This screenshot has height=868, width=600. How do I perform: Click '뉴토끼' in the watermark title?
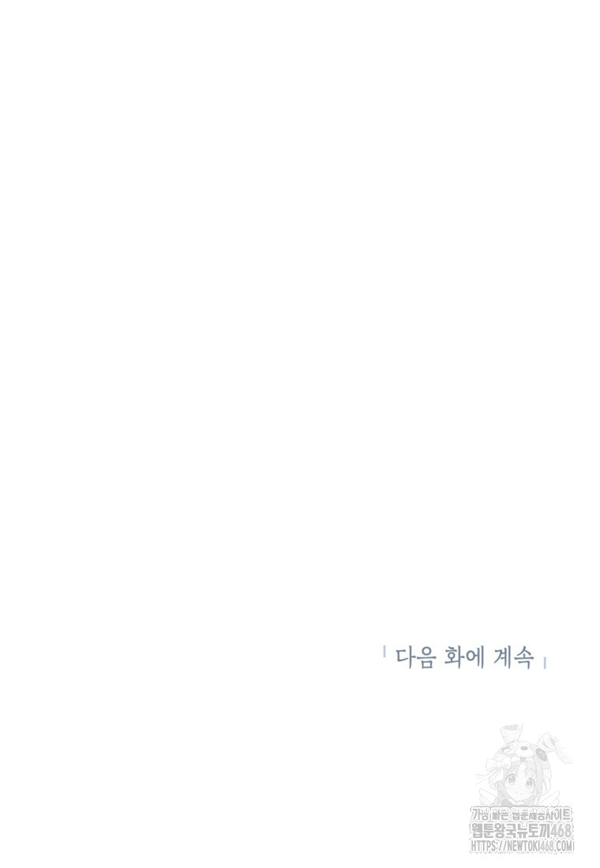point(532,830)
